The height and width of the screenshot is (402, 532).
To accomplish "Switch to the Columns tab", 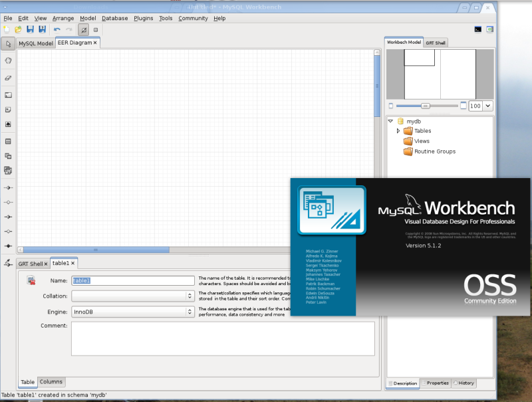I will click(51, 381).
